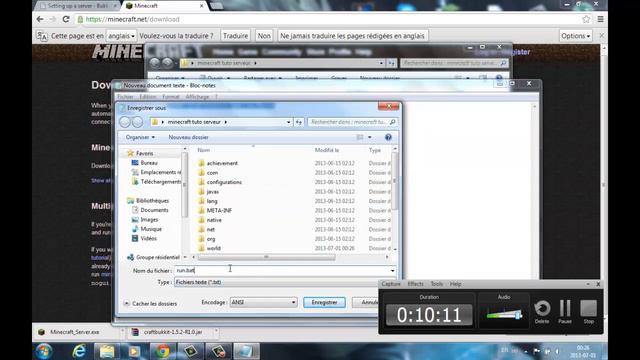Click back arrow in Enregistrer sous dialog

pyautogui.click(x=125, y=122)
